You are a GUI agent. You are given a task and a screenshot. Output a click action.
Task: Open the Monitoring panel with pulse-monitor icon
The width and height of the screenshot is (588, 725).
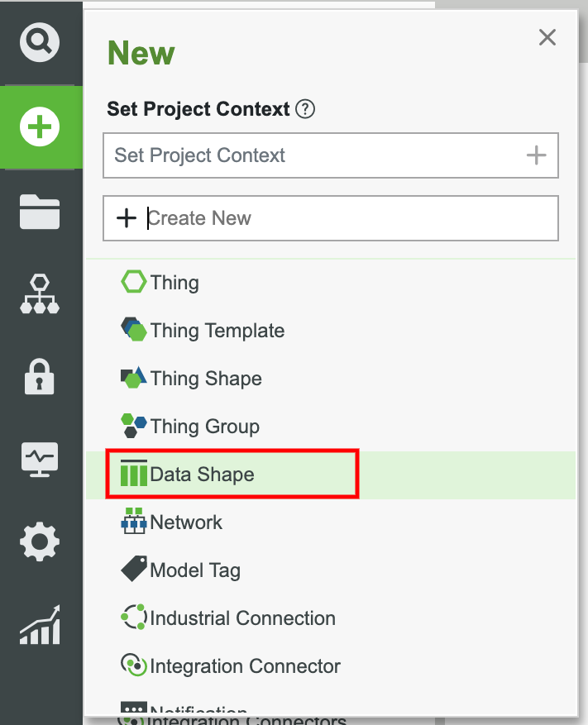click(41, 459)
